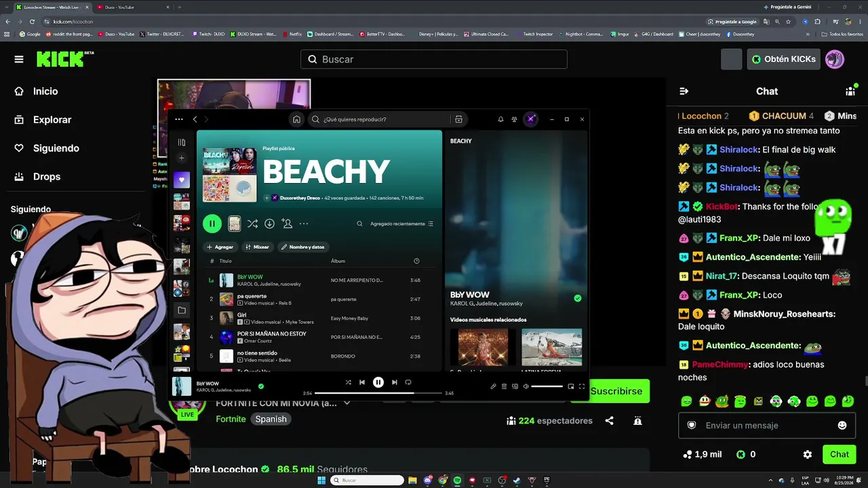Download the BEACHY playlist
The image size is (868, 488).
[x=269, y=224]
